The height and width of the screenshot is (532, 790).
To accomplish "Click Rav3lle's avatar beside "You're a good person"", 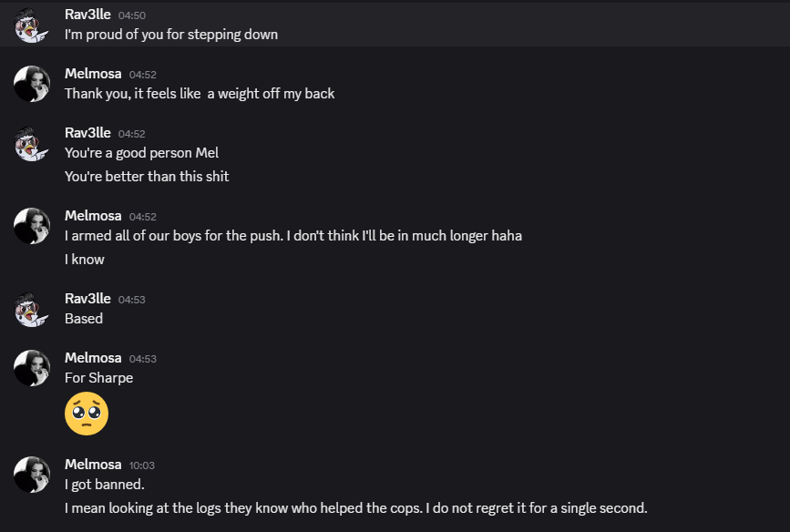I will 32,143.
